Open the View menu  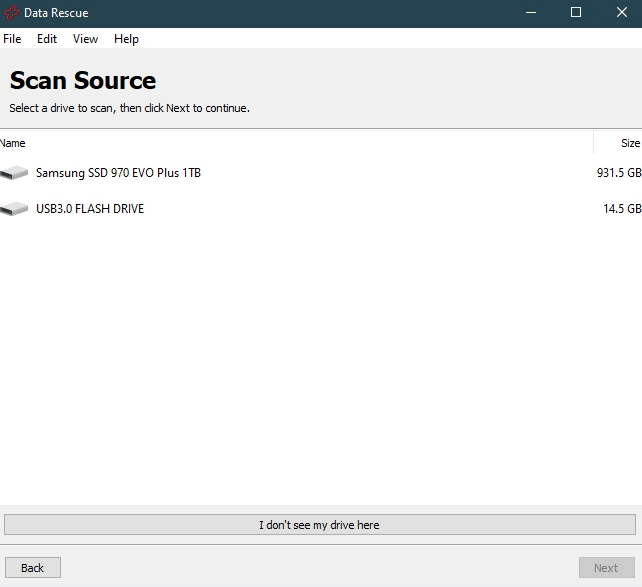click(x=85, y=39)
